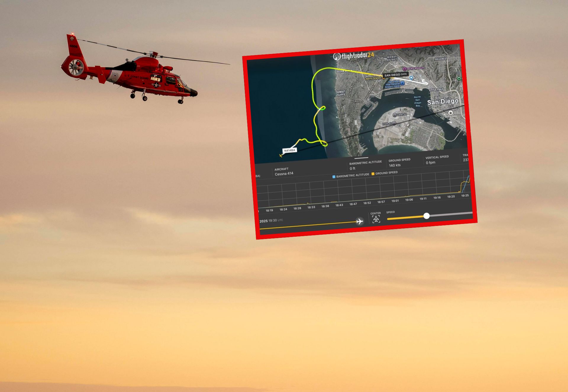
Task: Click the Liberty Station orange marker
Action: pyautogui.click(x=384, y=78)
